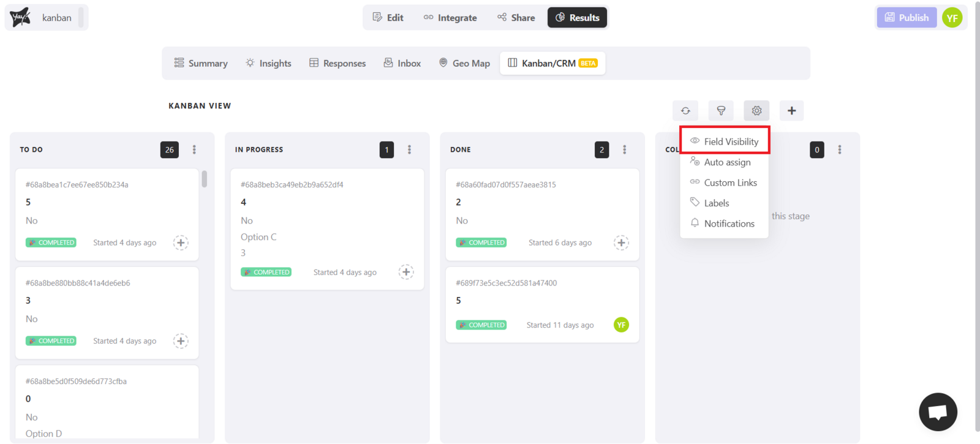The width and height of the screenshot is (980, 444).
Task: Open the chat support bubble
Action: (x=937, y=412)
